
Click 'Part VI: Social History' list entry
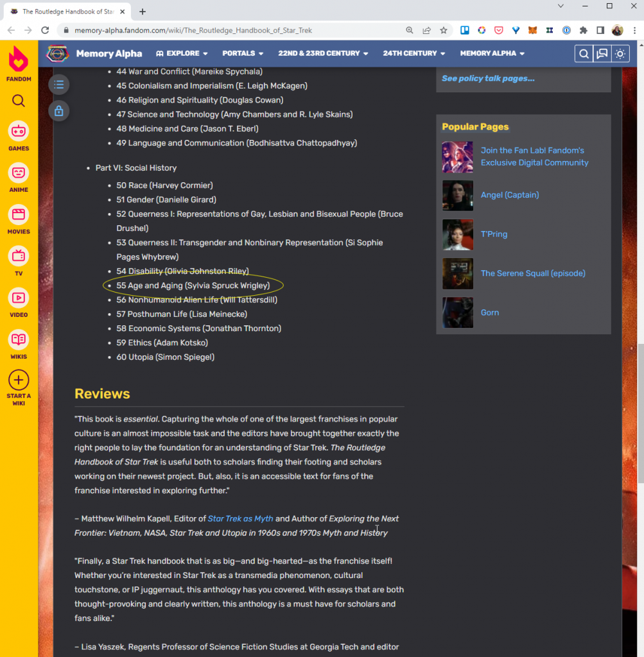(x=136, y=168)
